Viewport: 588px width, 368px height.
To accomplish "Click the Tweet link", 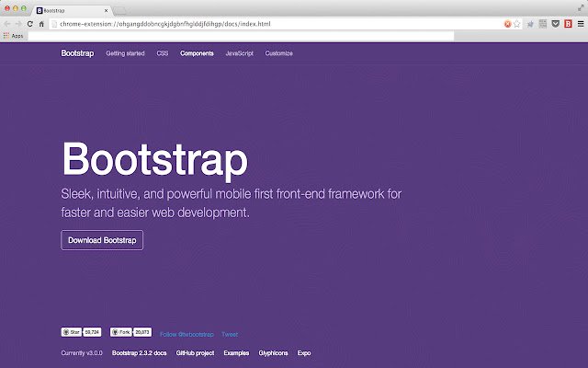I will click(230, 334).
